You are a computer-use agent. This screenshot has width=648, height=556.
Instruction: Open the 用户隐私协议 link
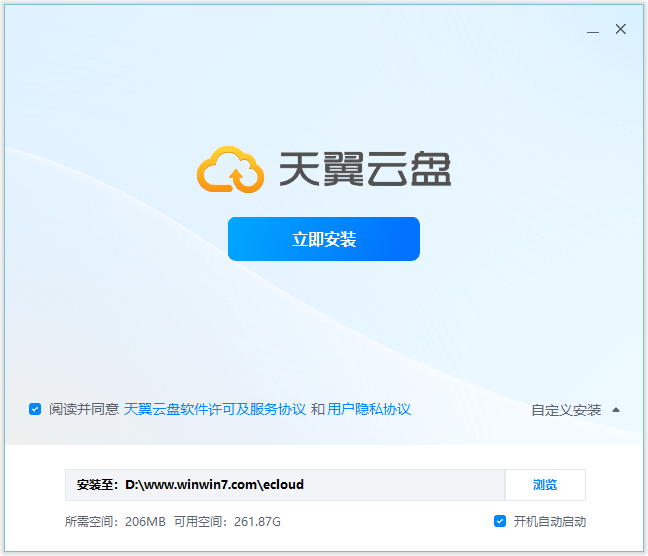(x=369, y=409)
